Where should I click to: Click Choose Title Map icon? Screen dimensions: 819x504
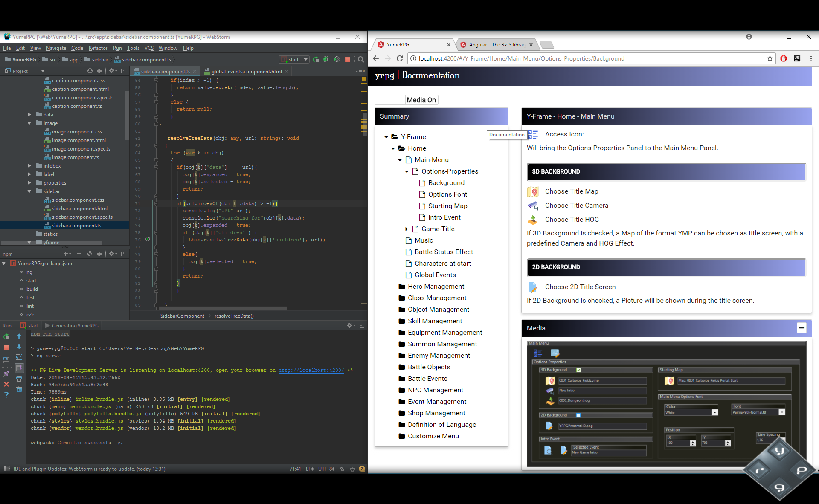534,191
